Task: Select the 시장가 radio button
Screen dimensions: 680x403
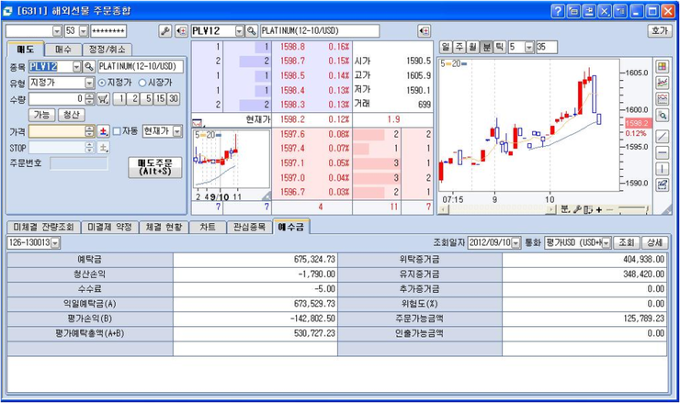Action: coord(142,82)
